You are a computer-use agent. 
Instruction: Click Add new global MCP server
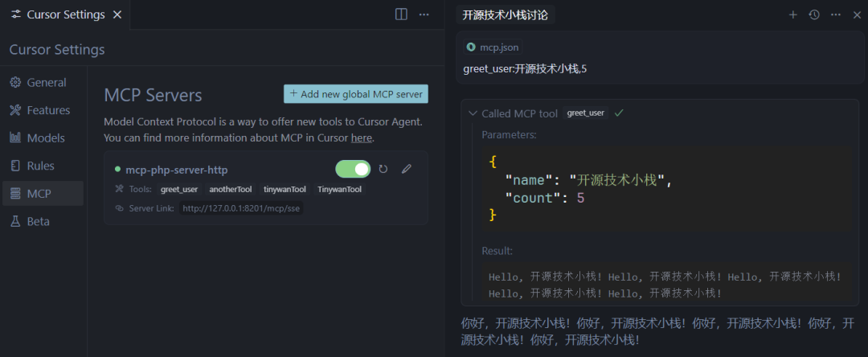click(x=356, y=94)
